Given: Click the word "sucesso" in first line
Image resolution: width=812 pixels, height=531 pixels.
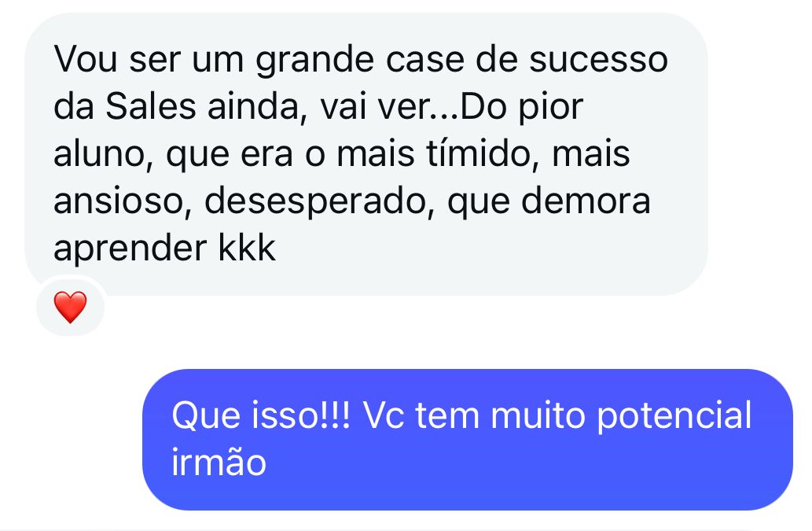Looking at the screenshot, I should (x=599, y=60).
